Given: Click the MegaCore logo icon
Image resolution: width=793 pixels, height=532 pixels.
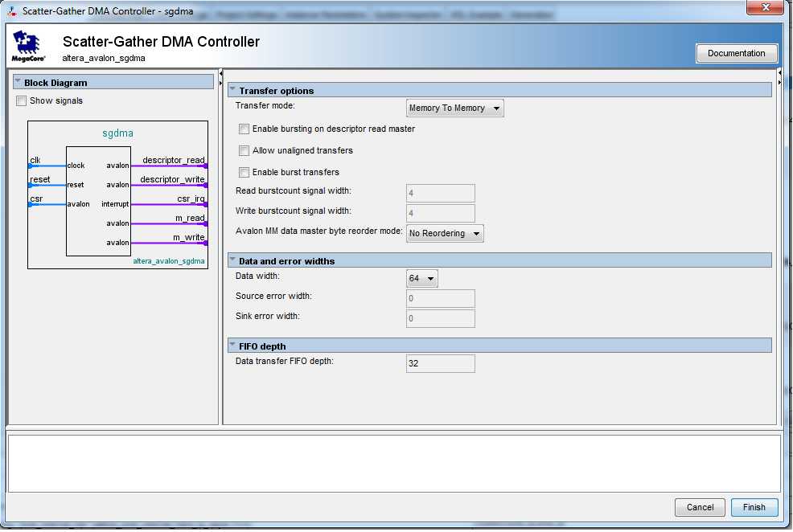Looking at the screenshot, I should tap(28, 46).
